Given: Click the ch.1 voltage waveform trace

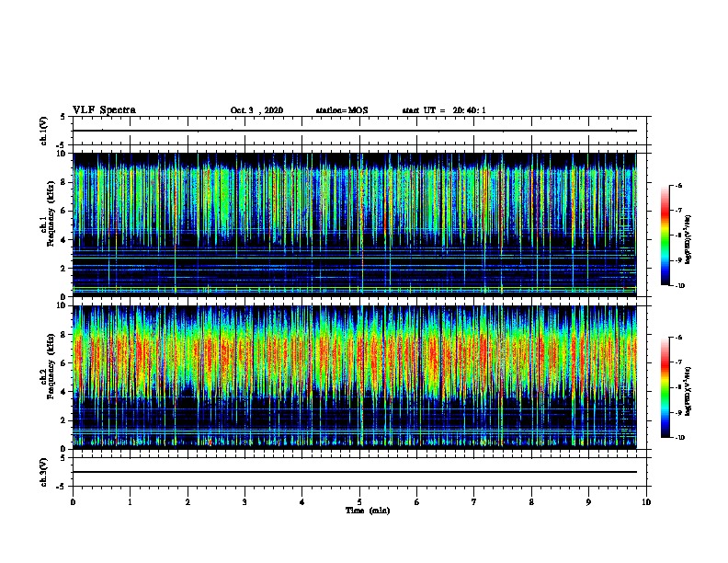Looking at the screenshot, I should point(355,131).
